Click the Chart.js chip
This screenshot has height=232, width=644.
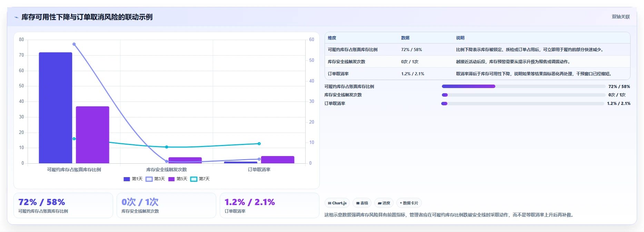(x=337, y=203)
